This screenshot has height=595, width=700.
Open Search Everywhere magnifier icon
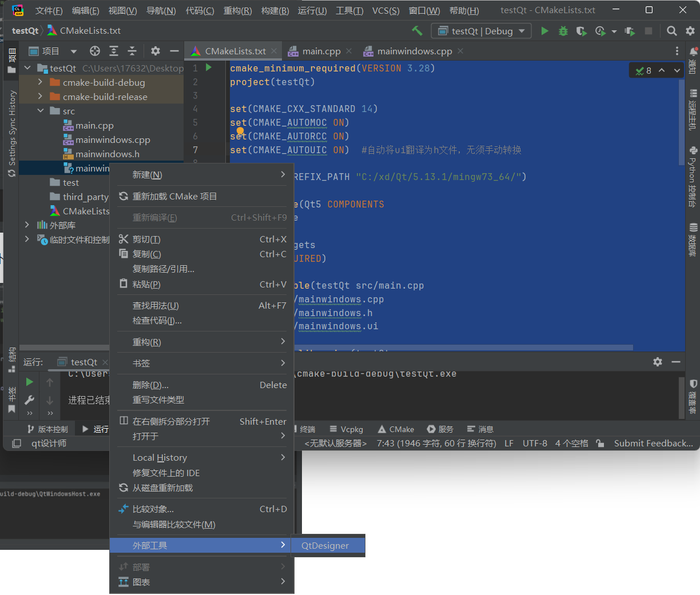tap(672, 31)
